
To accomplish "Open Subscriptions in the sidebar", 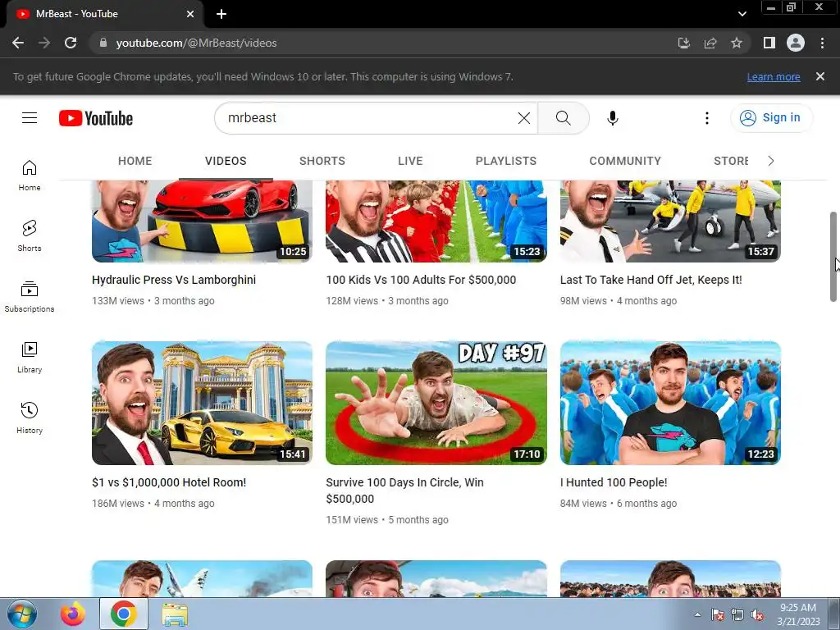I will point(30,297).
